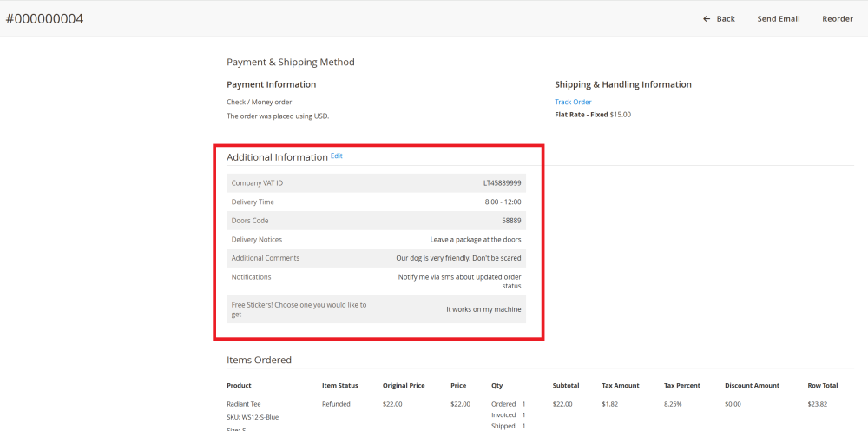Click the Notifications label
The width and height of the screenshot is (868, 431).
click(x=252, y=277)
